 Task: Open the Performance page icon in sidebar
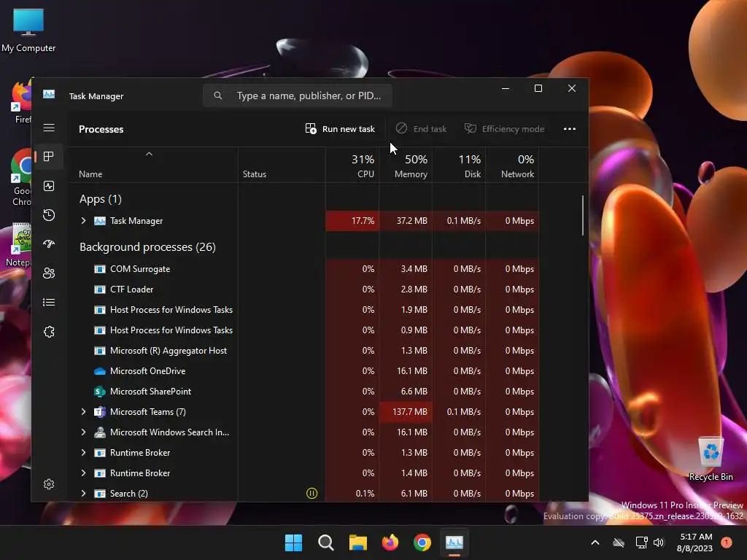tap(49, 186)
